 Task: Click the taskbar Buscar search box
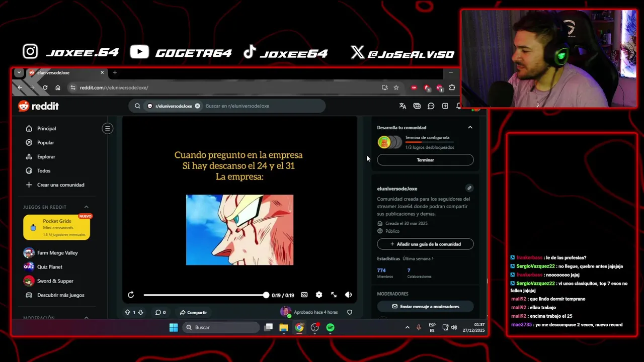point(221,327)
